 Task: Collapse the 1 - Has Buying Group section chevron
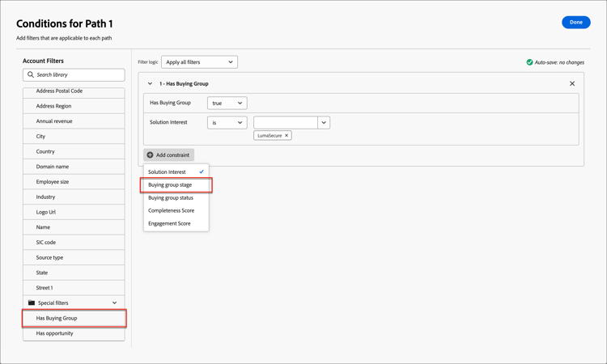[x=150, y=83]
